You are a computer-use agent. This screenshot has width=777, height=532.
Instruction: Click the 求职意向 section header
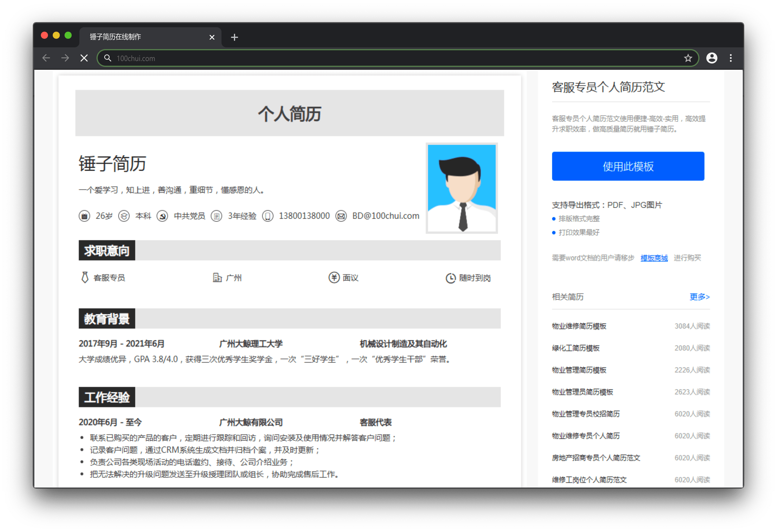point(107,250)
